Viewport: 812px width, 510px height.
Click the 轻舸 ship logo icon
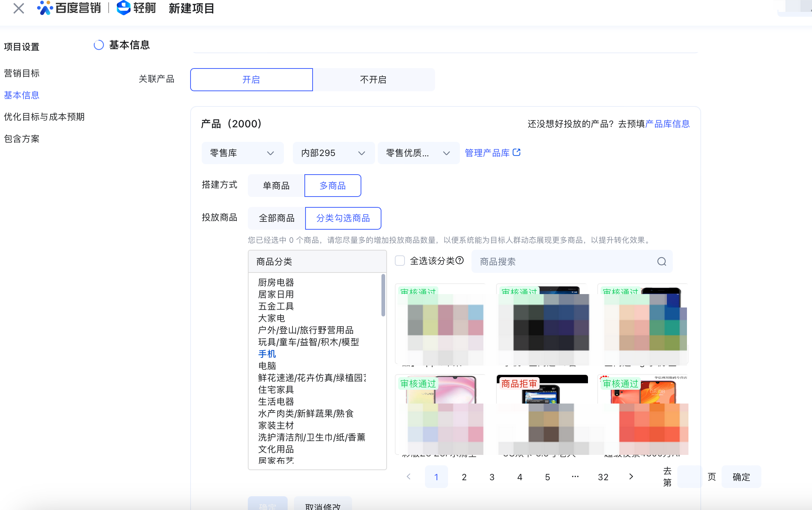coord(123,8)
